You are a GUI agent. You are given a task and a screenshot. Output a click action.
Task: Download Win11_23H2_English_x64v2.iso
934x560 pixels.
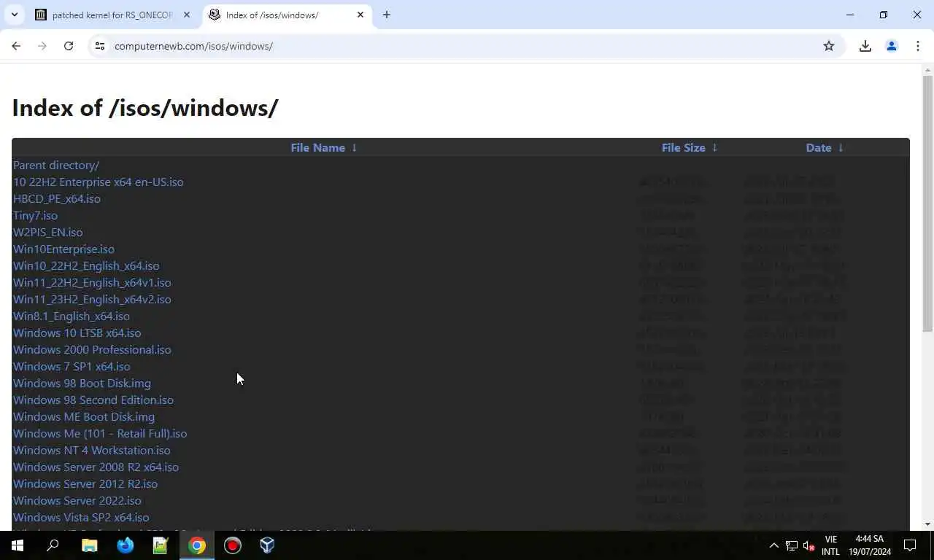(x=92, y=299)
